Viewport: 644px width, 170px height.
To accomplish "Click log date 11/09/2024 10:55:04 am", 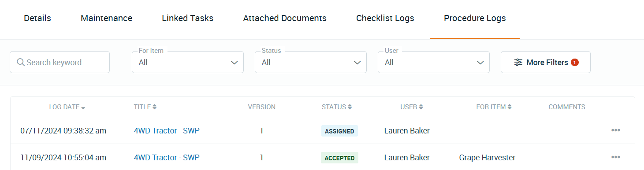I will 63,157.
